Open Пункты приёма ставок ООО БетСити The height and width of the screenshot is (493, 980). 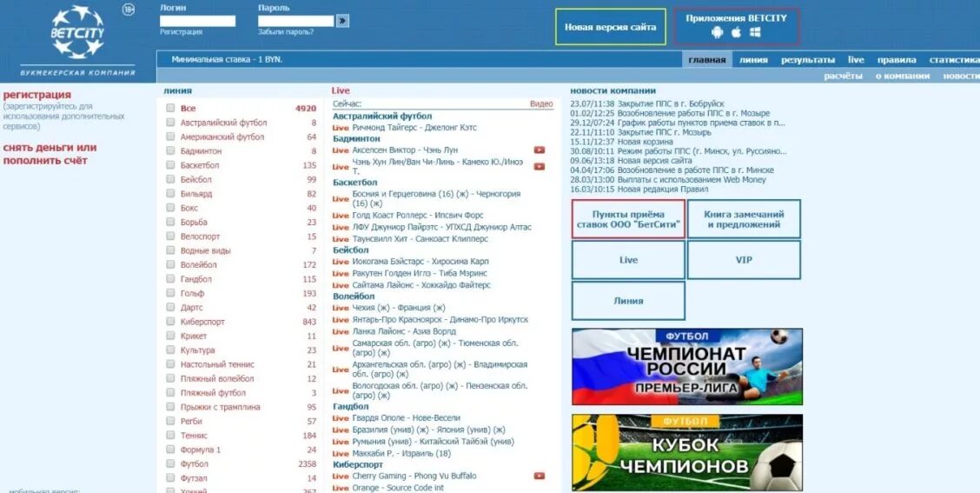point(628,219)
